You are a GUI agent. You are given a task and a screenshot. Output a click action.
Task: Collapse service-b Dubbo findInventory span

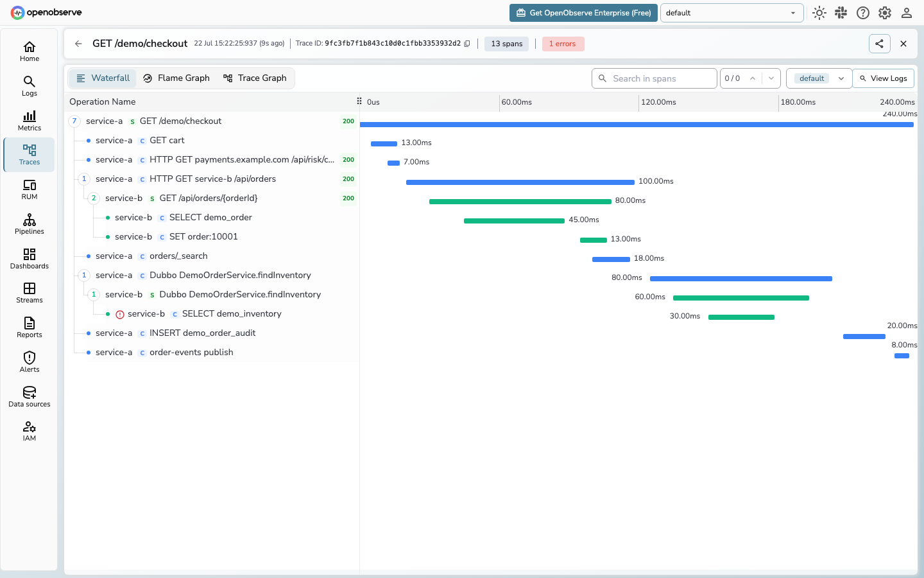tap(94, 294)
